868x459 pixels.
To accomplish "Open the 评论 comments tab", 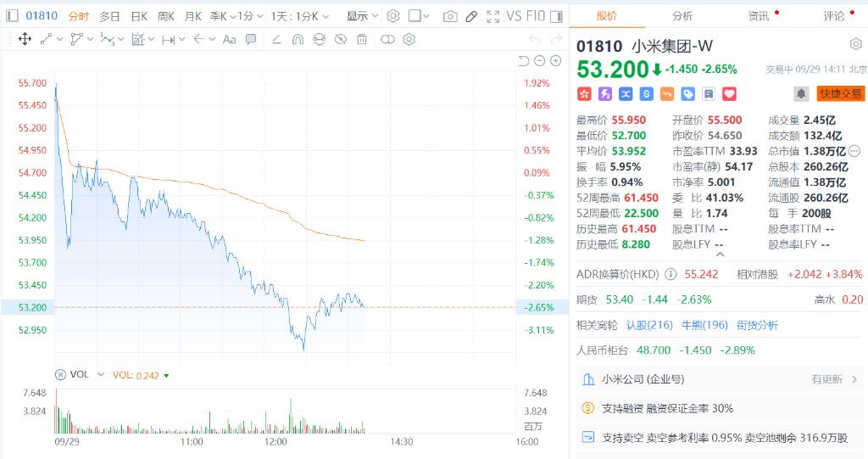I will 834,16.
